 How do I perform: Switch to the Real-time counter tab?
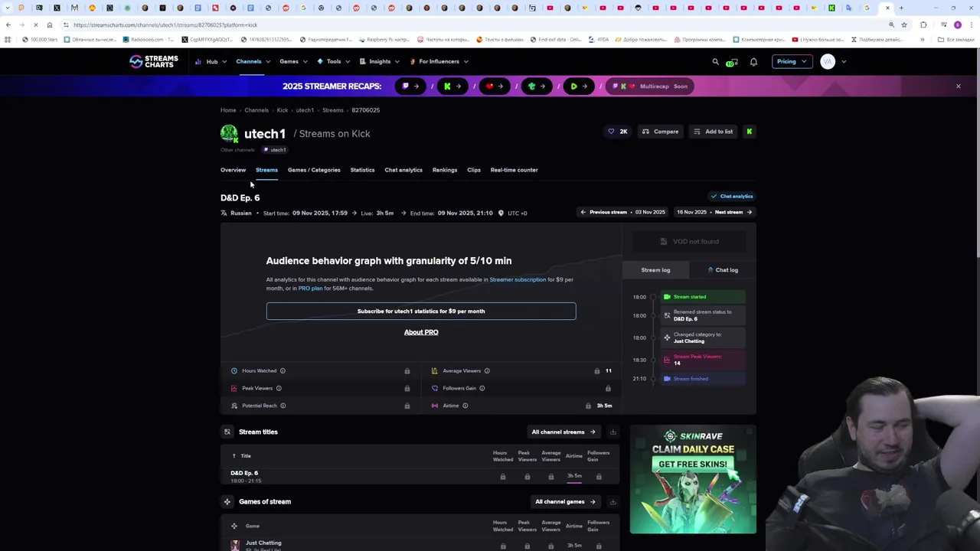coord(514,170)
